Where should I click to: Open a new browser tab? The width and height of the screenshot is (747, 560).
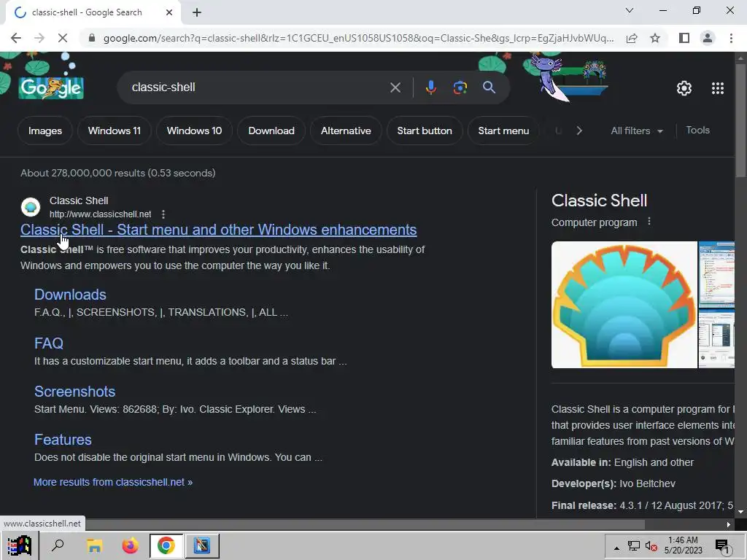coord(197,13)
